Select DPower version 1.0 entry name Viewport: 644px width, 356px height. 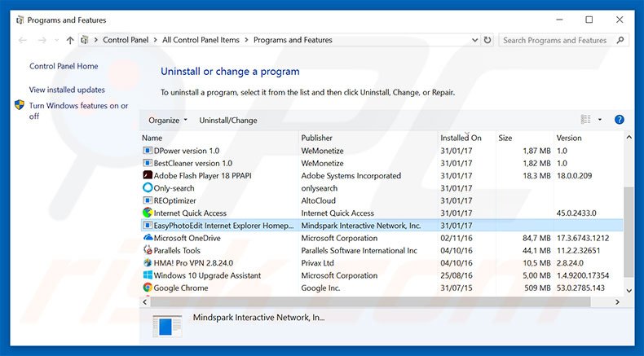pyautogui.click(x=187, y=151)
